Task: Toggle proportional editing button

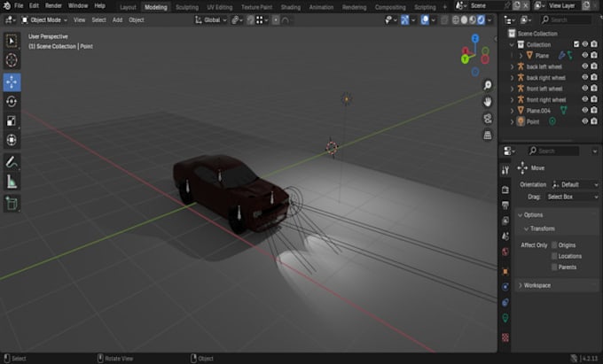Action: click(276, 20)
